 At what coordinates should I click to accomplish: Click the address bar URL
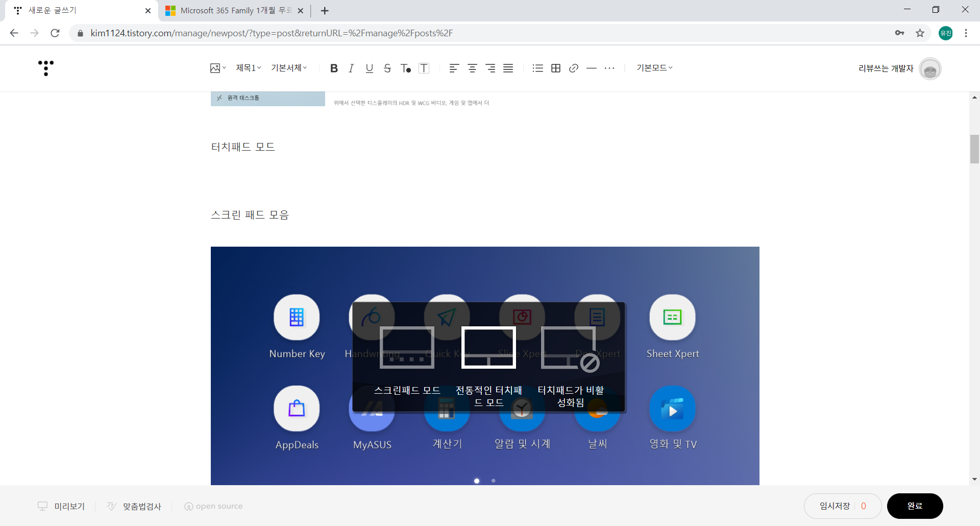[272, 33]
